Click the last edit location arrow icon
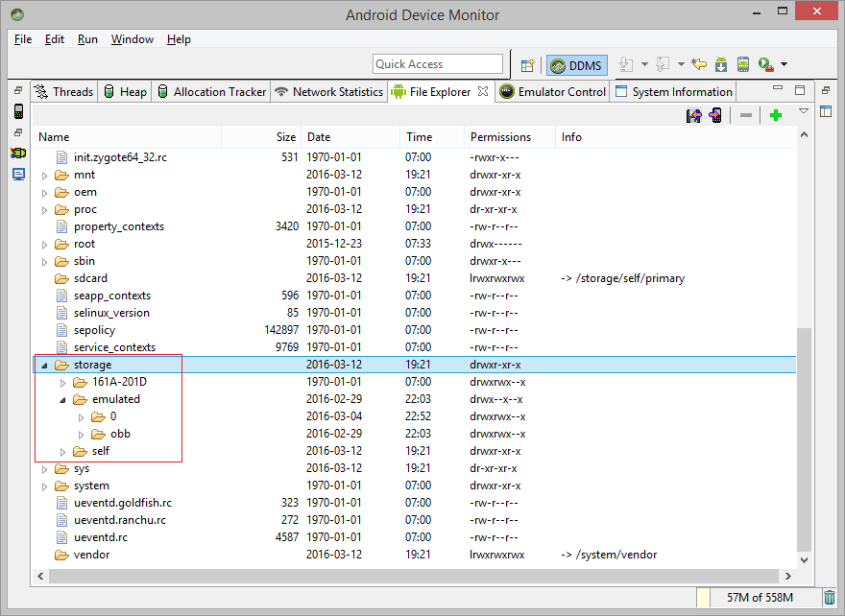845x616 pixels. pyautogui.click(x=699, y=64)
